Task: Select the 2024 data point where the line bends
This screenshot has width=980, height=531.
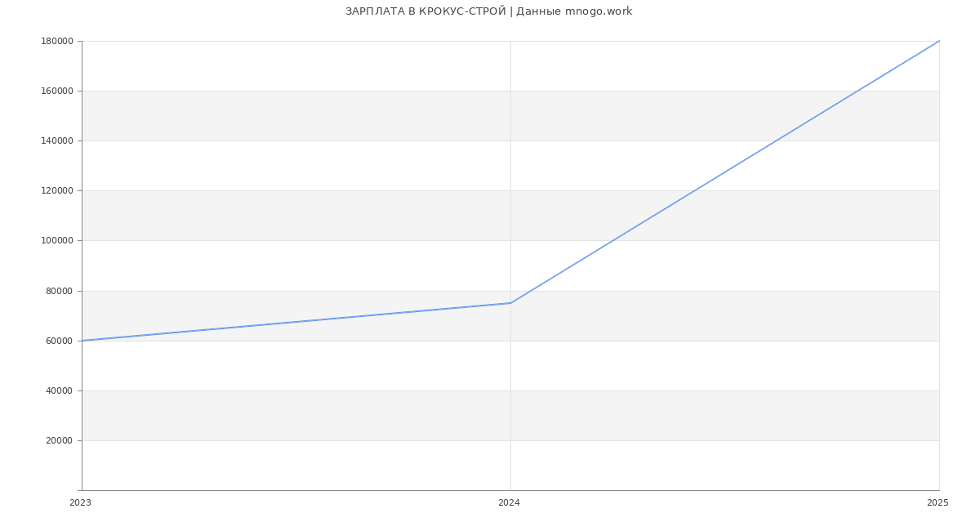Action: pyautogui.click(x=510, y=303)
